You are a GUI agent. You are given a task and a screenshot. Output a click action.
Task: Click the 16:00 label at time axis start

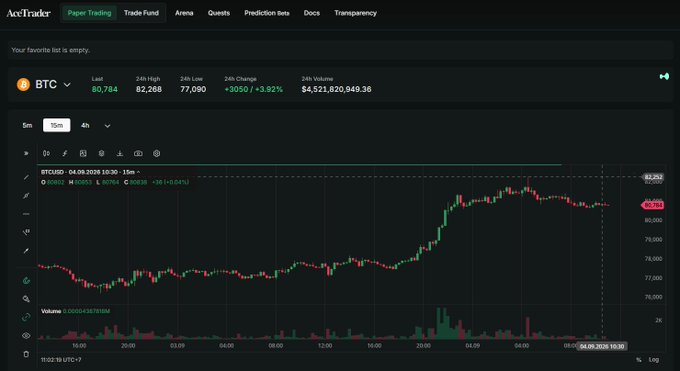[79, 346]
